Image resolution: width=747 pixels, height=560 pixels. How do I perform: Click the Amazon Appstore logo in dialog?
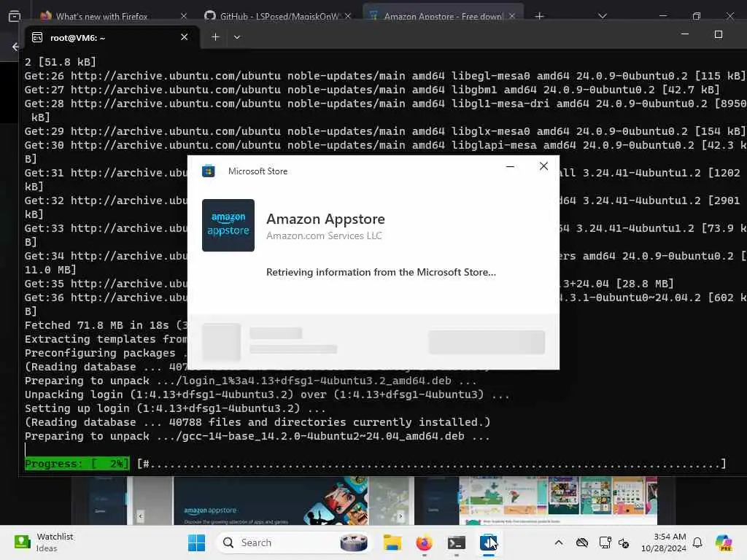tap(228, 225)
